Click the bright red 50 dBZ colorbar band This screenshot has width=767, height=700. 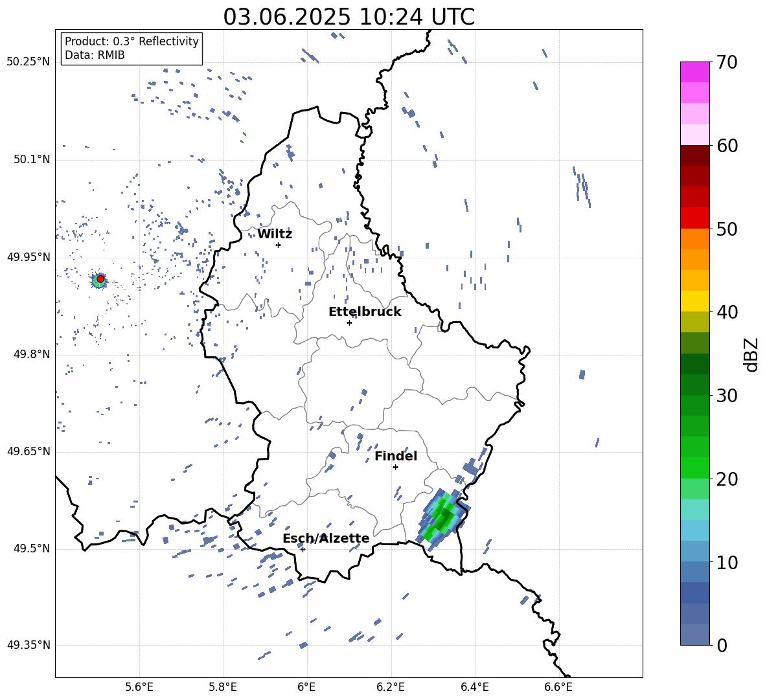pyautogui.click(x=694, y=218)
